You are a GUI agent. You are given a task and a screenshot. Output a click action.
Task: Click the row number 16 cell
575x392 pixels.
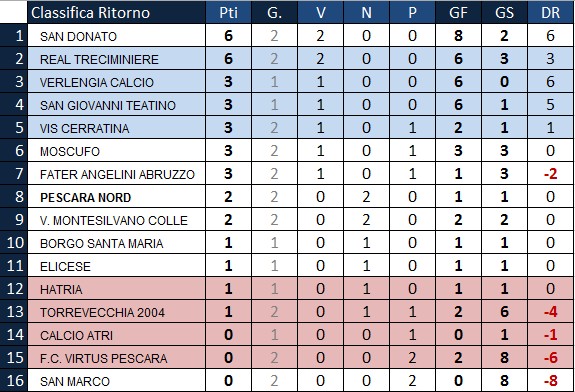[14, 381]
